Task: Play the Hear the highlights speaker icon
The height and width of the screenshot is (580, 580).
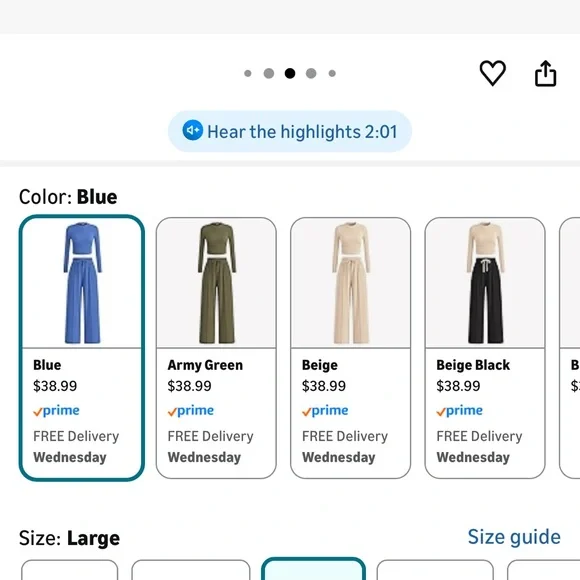Action: pyautogui.click(x=193, y=130)
